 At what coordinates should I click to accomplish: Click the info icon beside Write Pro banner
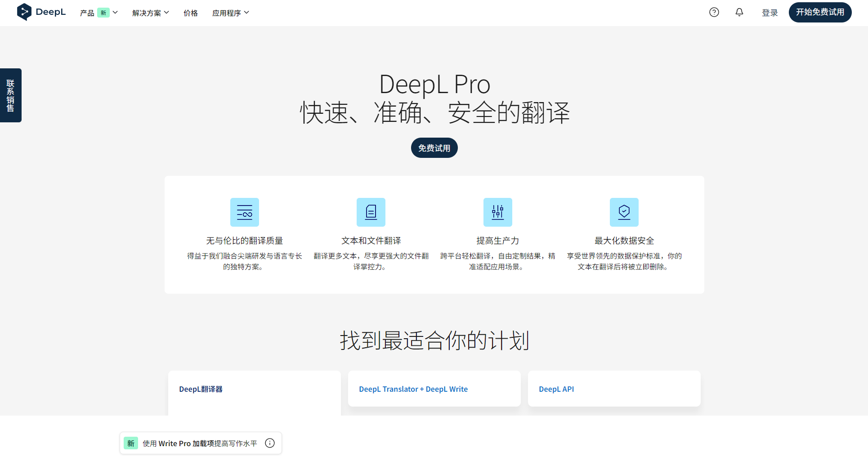[270, 443]
